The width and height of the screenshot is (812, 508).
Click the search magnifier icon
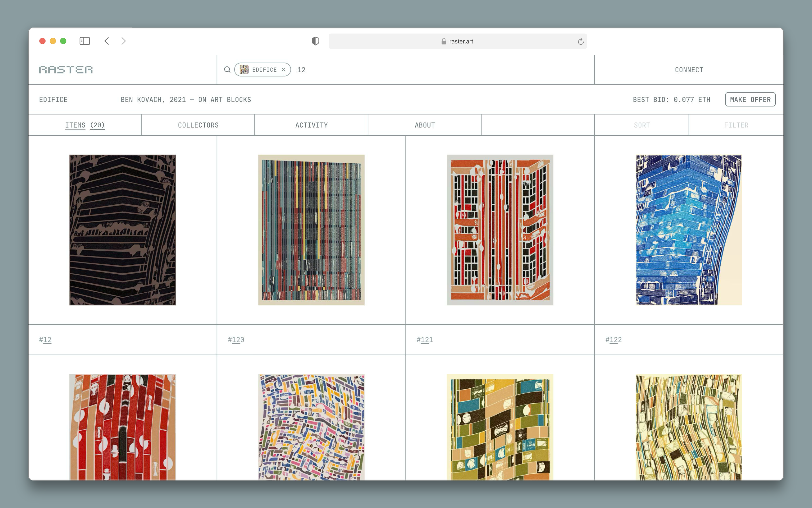click(x=227, y=69)
